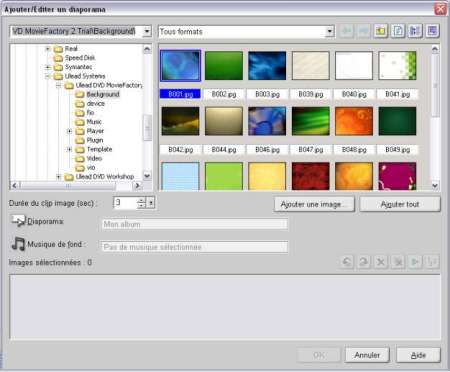Click the folder tree scroll-down arrow
Viewport: 450px width, 372px height.
[x=147, y=176]
